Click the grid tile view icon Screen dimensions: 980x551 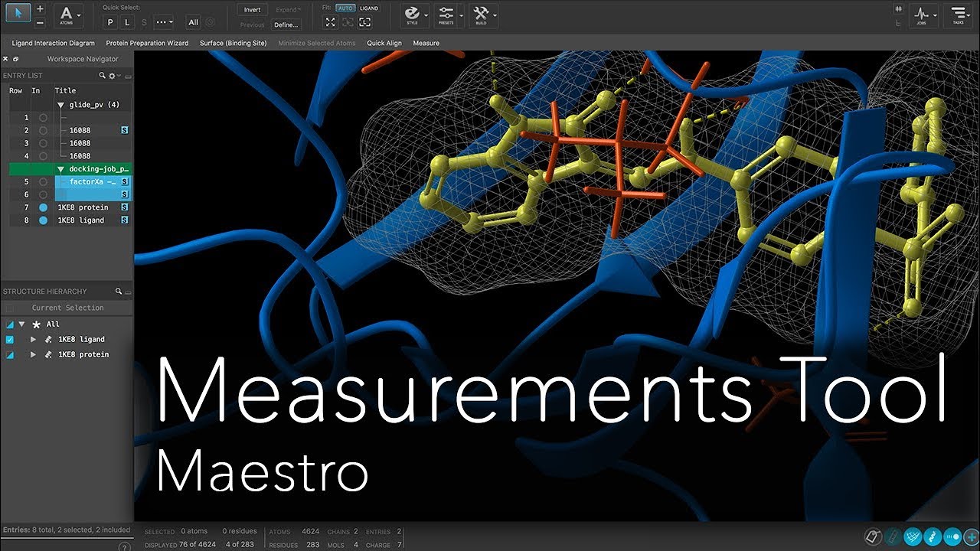(x=898, y=8)
